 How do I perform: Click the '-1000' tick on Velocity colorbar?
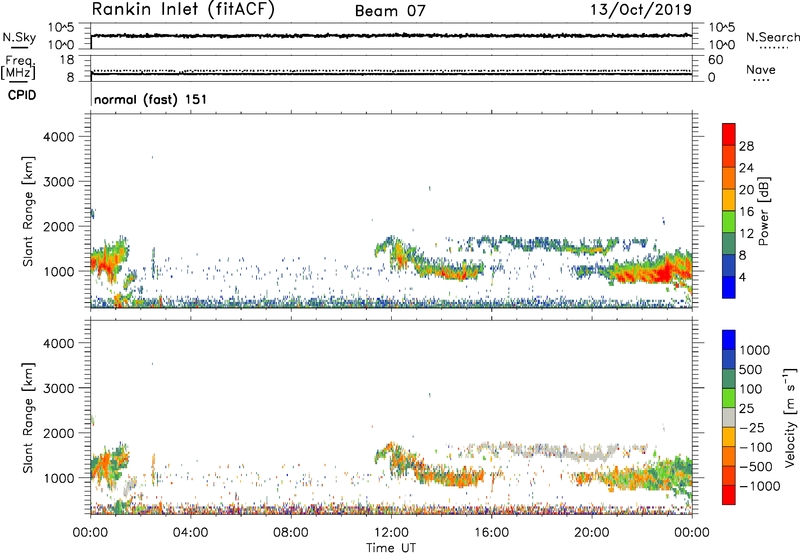(760, 486)
